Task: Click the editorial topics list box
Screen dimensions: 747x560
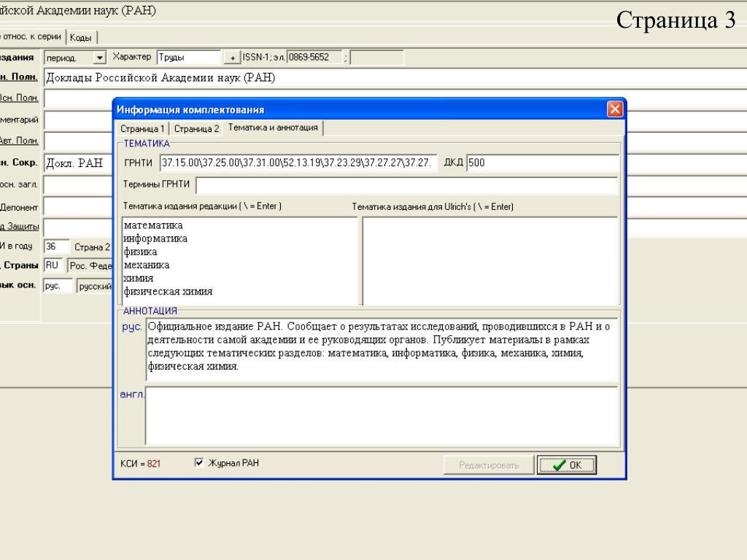Action: pyautogui.click(x=239, y=261)
